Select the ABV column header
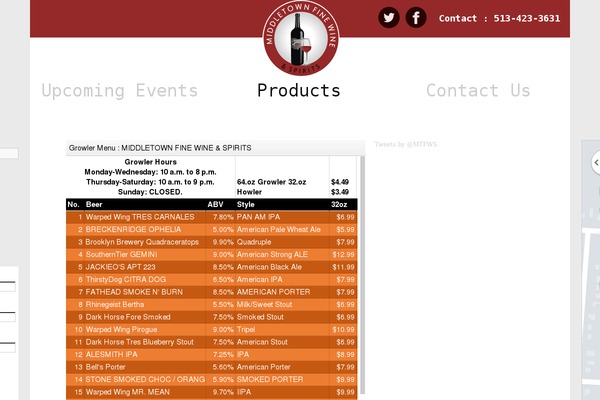 coord(215,204)
